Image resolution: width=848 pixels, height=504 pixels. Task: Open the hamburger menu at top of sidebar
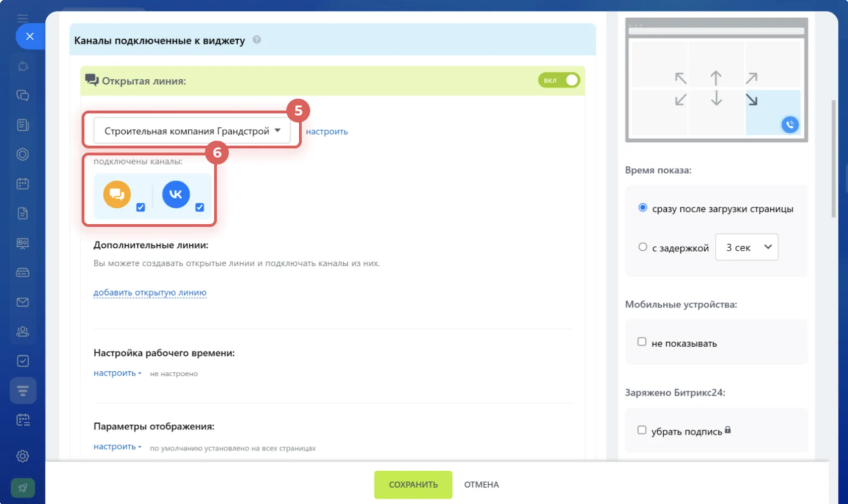tap(22, 19)
